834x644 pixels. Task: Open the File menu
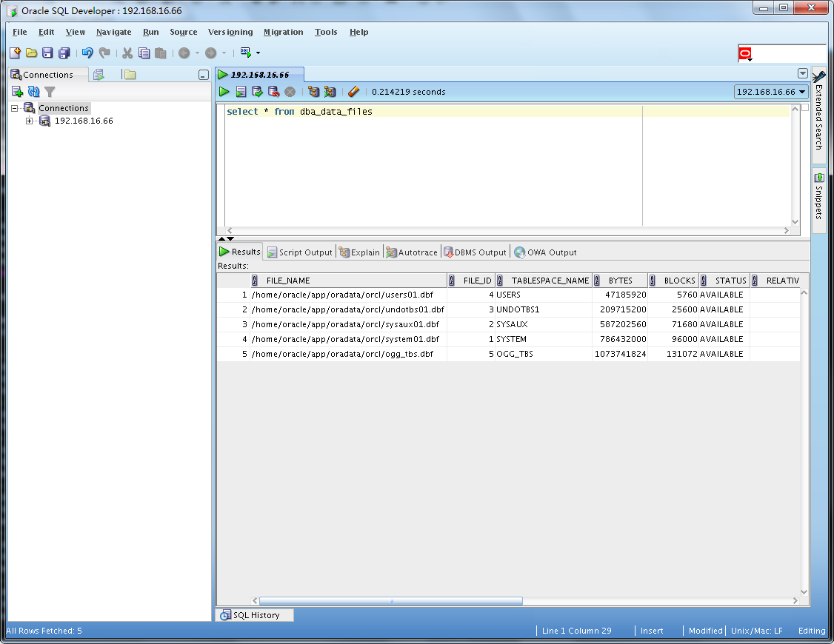20,32
